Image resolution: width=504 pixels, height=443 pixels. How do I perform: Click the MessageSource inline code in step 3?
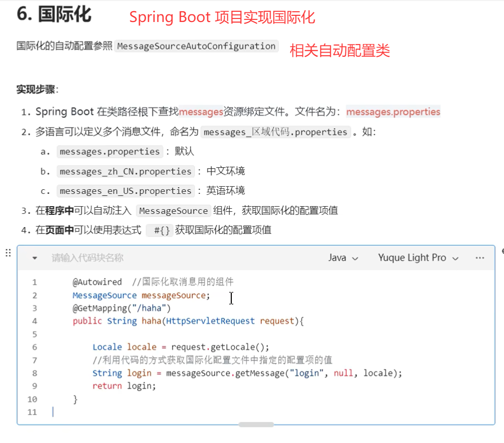pos(173,211)
